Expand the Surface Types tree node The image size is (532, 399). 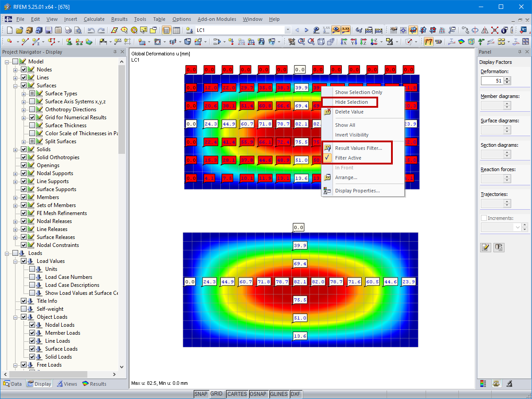click(x=24, y=94)
